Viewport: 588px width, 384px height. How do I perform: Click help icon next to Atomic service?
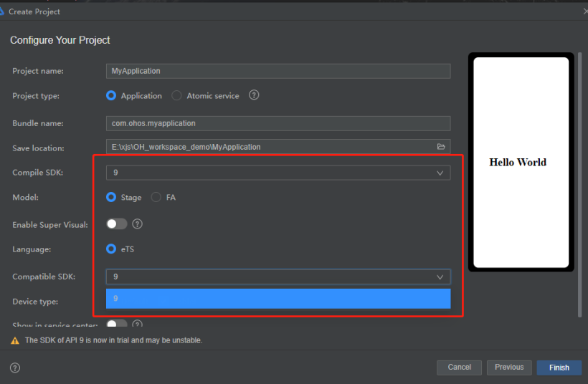(254, 95)
